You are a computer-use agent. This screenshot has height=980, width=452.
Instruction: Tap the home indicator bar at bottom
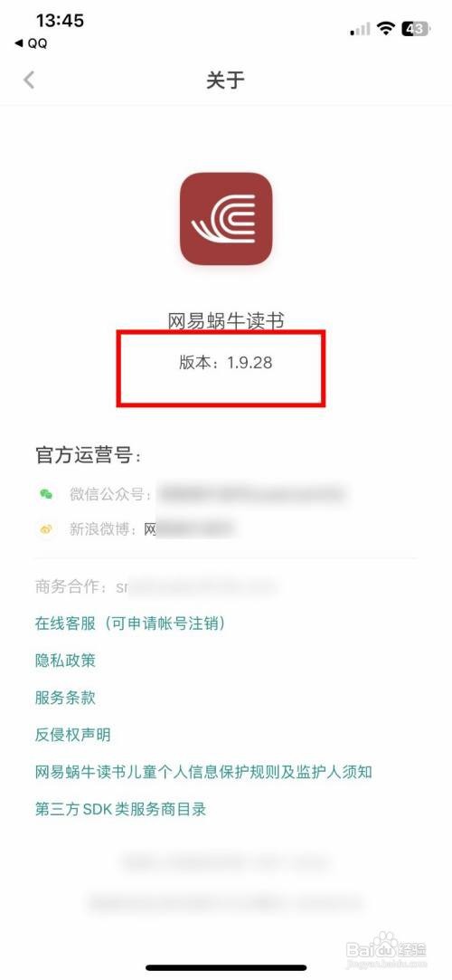point(226,967)
